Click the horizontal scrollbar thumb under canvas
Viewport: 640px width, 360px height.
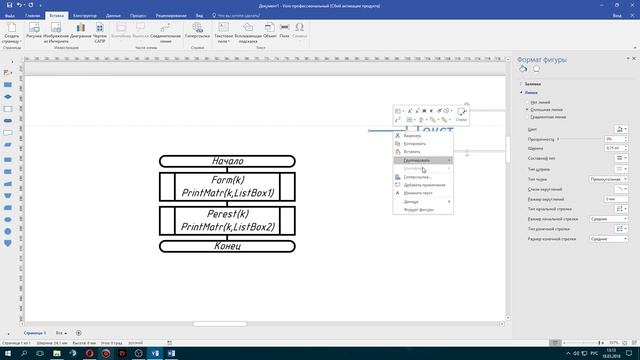(220, 324)
